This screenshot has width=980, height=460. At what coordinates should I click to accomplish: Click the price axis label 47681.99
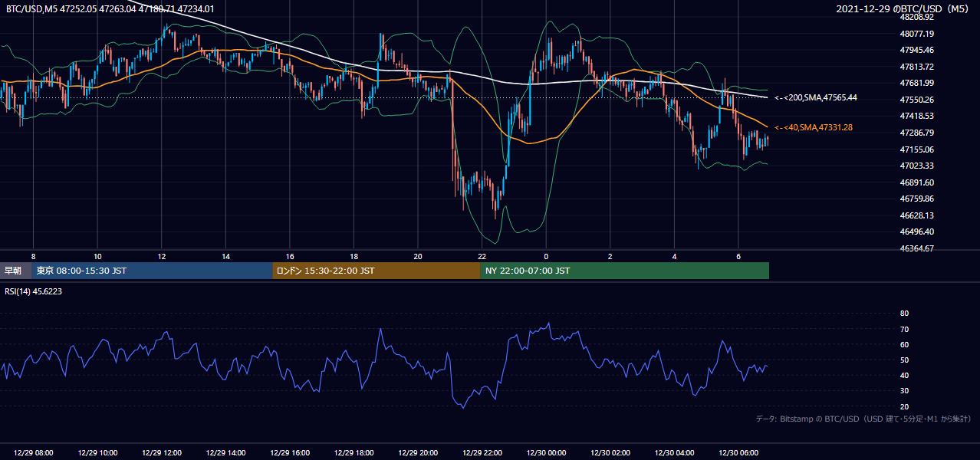tap(916, 83)
